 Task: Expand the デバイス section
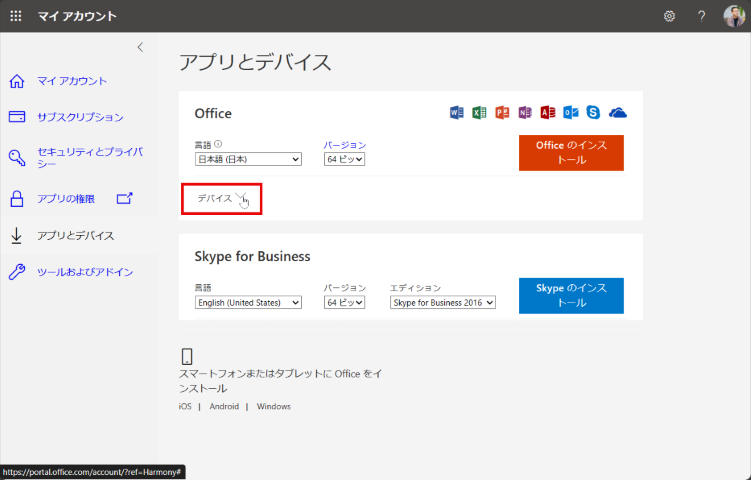click(x=221, y=198)
